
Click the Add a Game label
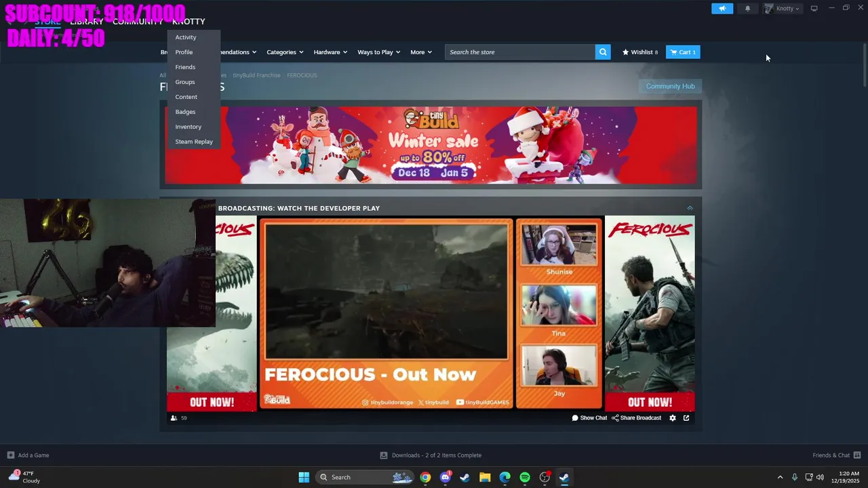33,455
